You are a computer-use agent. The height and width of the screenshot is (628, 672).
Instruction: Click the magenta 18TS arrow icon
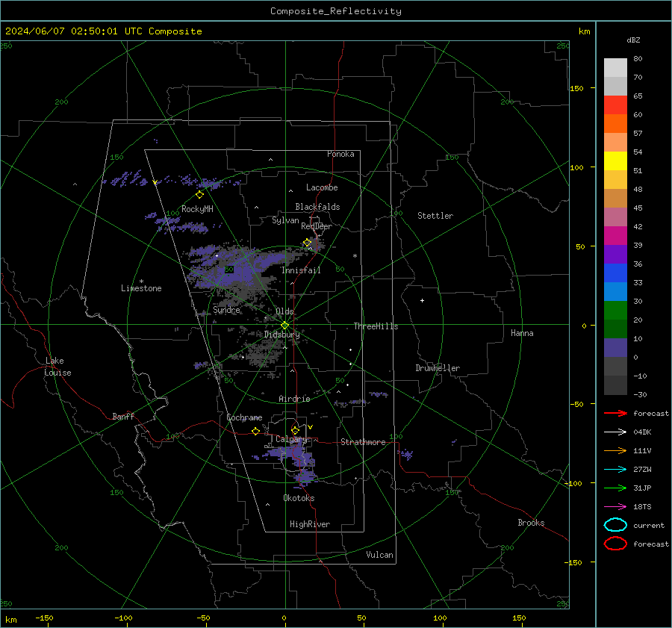coord(615,507)
